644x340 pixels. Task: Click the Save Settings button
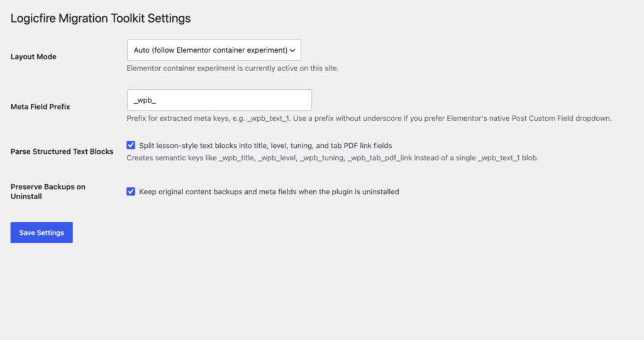(x=42, y=233)
